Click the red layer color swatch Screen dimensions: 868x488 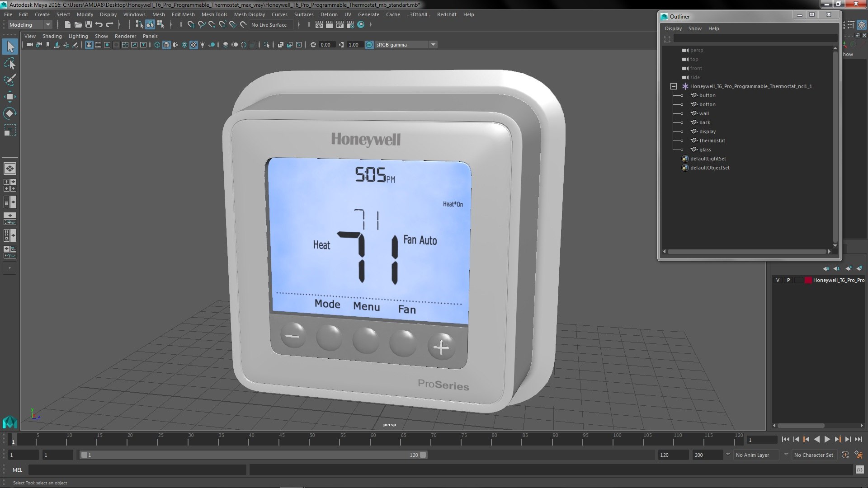coord(808,280)
